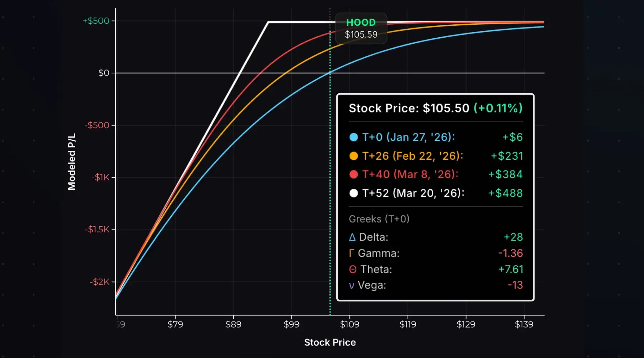Image resolution: width=644 pixels, height=358 pixels.
Task: Click the Stock Price axis title
Action: 330,342
